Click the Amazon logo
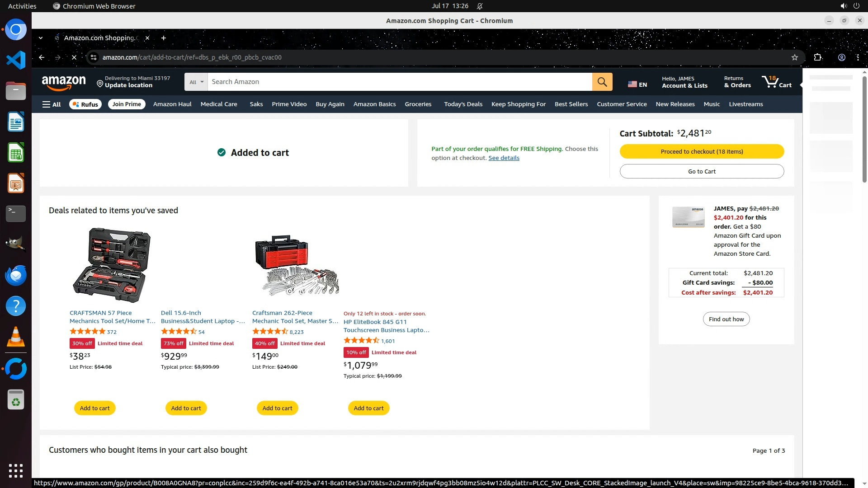Viewport: 868px width, 488px height. point(64,82)
